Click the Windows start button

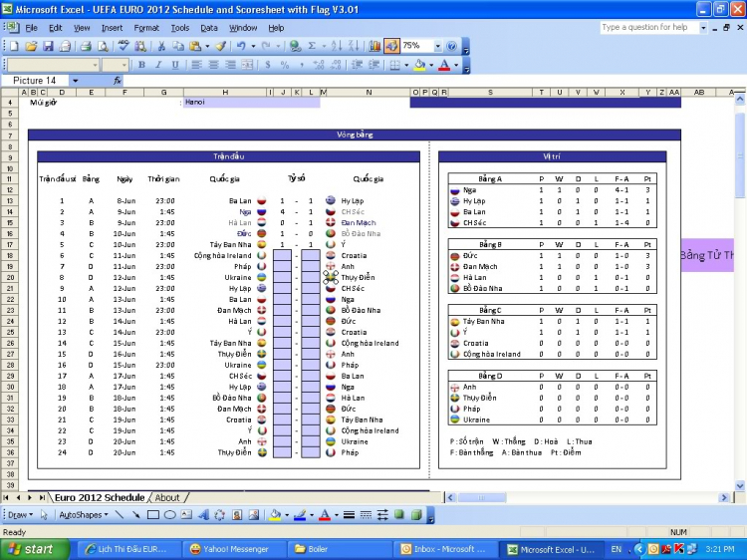pos(34,549)
